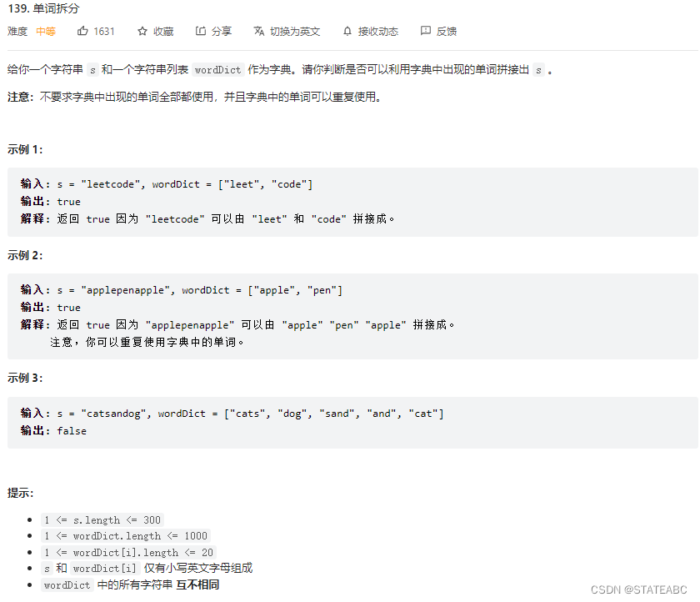
Task: Click the inline code wordDict in description
Action: click(217, 70)
